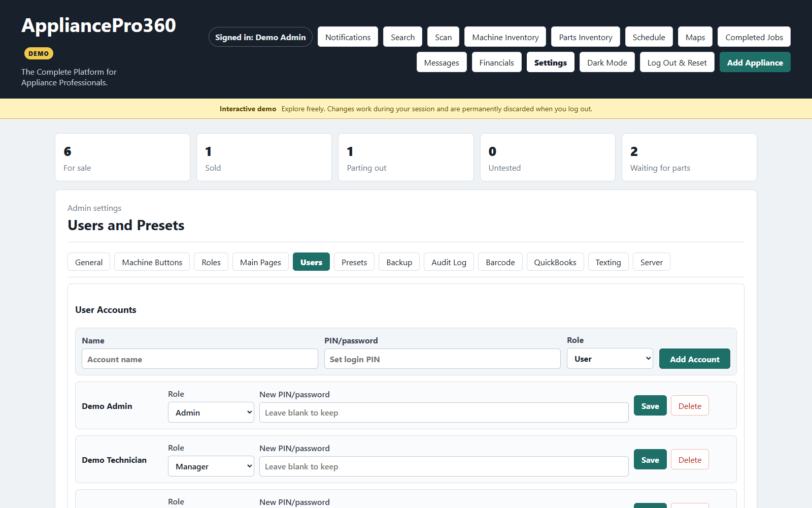The image size is (812, 508).
Task: Click Log Out & Reset
Action: (677, 62)
